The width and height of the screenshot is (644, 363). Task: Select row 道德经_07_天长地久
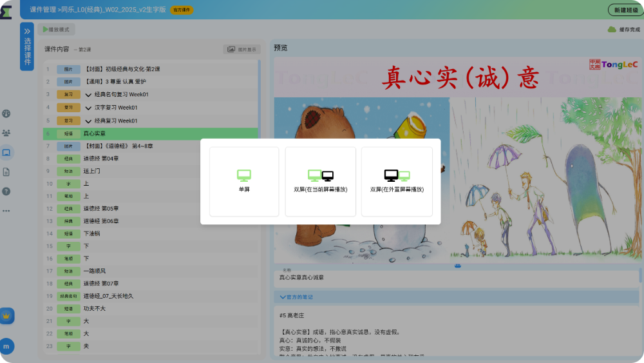pyautogui.click(x=150, y=296)
